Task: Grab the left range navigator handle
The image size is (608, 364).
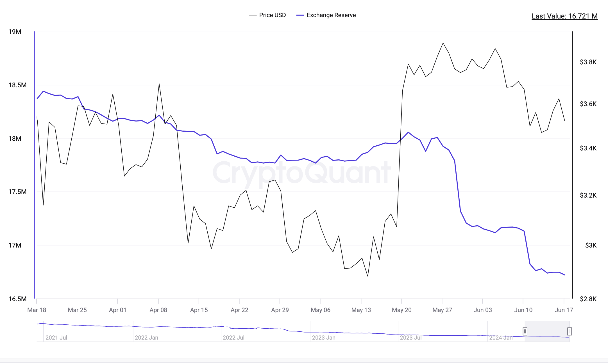Action: click(x=525, y=331)
